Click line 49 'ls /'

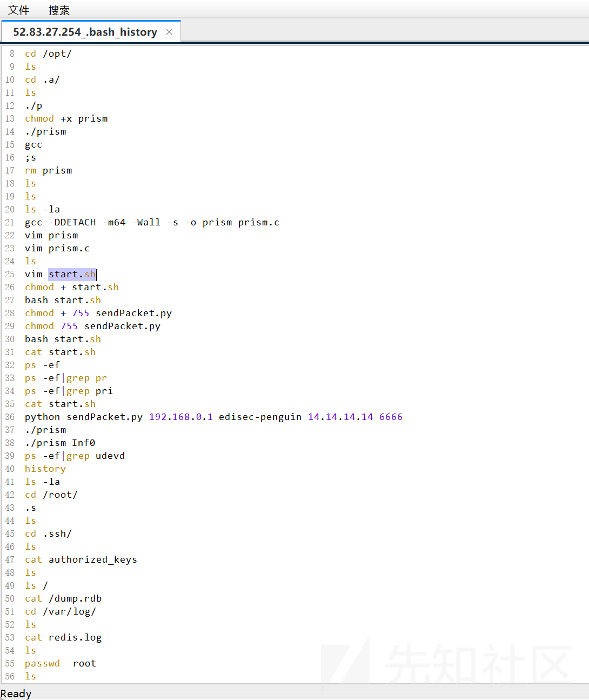[x=36, y=585]
